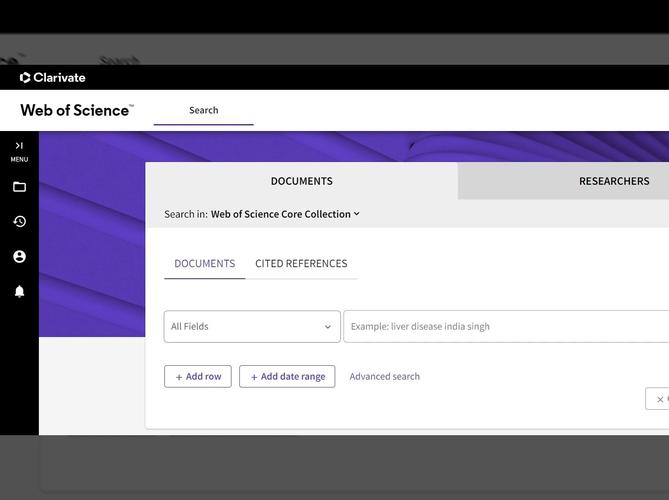
Task: Open the Advanced search link
Action: click(x=384, y=377)
